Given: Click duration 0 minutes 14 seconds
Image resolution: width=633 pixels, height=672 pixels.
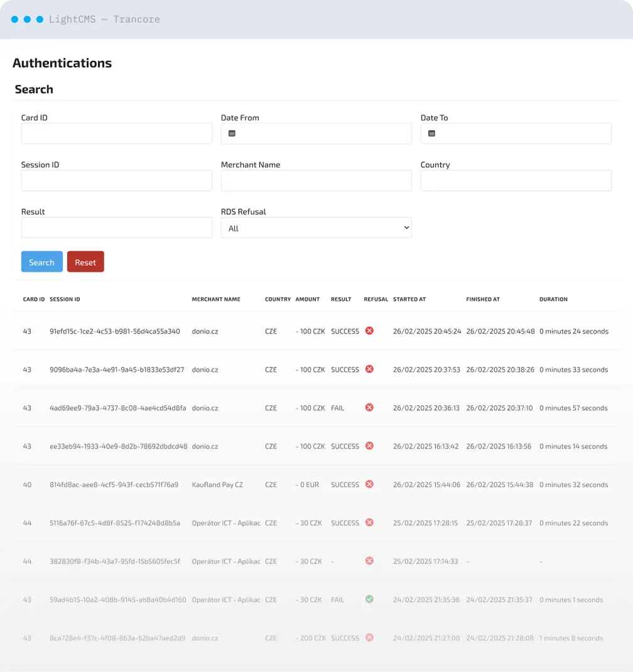Looking at the screenshot, I should (573, 446).
